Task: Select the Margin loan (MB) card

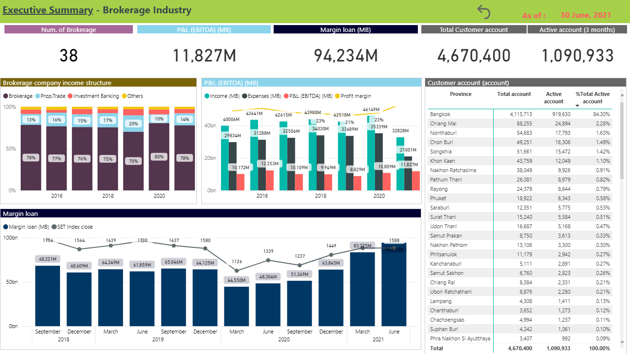Action: [x=346, y=29]
